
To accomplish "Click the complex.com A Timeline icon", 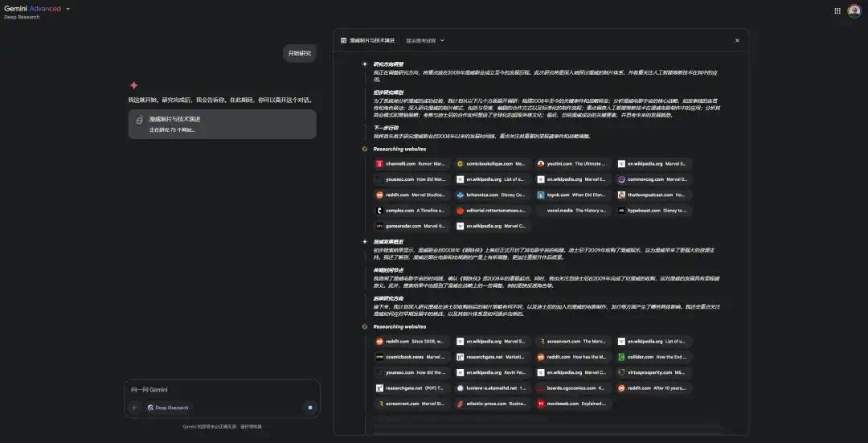I will pos(379,211).
